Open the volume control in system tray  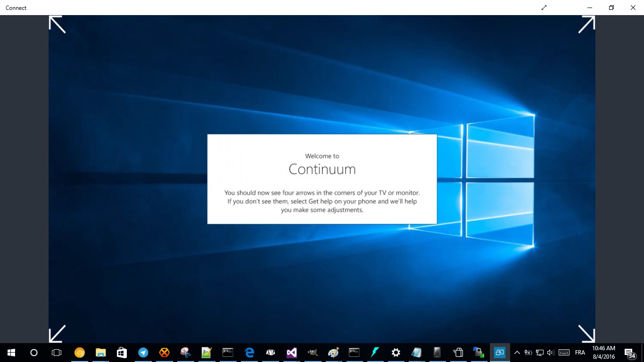pos(551,353)
